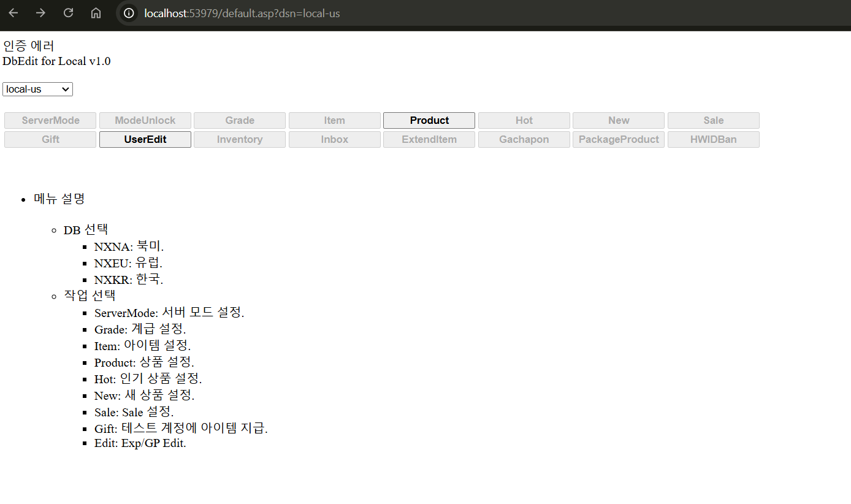
Task: Click the 'Hot: 인기 상품 설정.' line
Action: [148, 379]
